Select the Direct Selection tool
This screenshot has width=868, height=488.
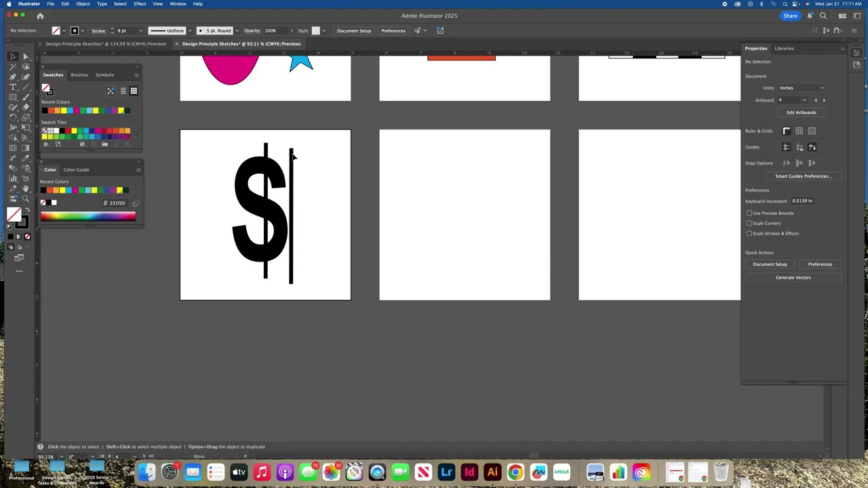tap(26, 56)
